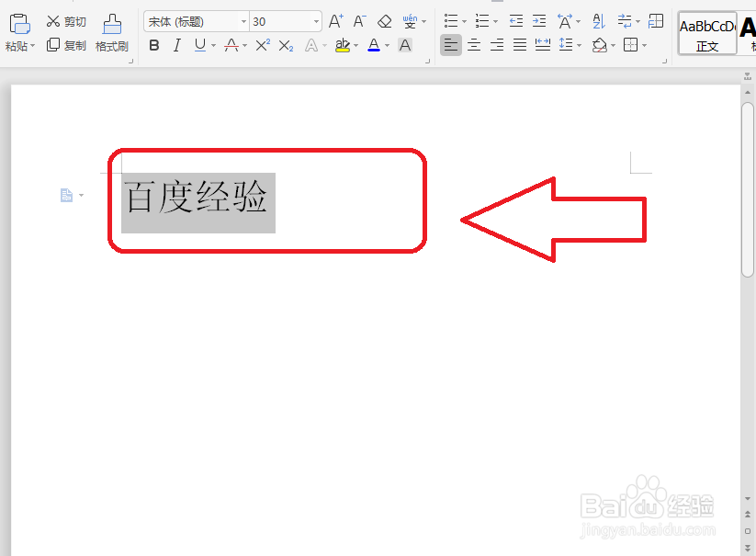This screenshot has width=756, height=556.
Task: Open the phonetic guide wén icon
Action: coord(410,21)
